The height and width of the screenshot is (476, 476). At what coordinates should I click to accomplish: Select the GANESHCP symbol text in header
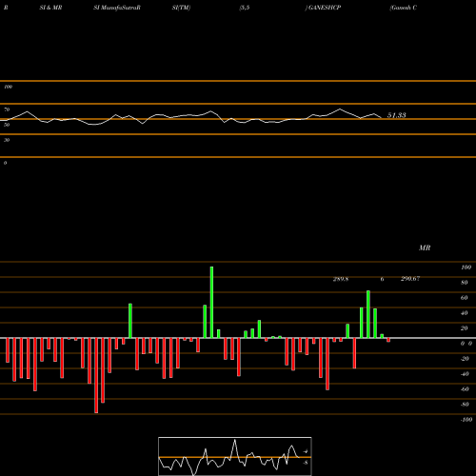[325, 8]
